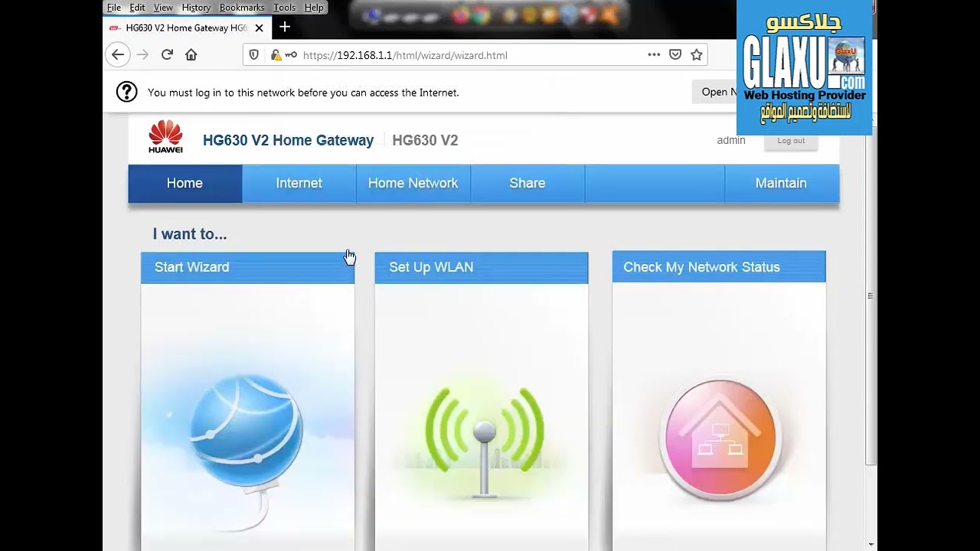This screenshot has width=980, height=551.
Task: Click the captive portal question mark icon
Action: point(126,92)
